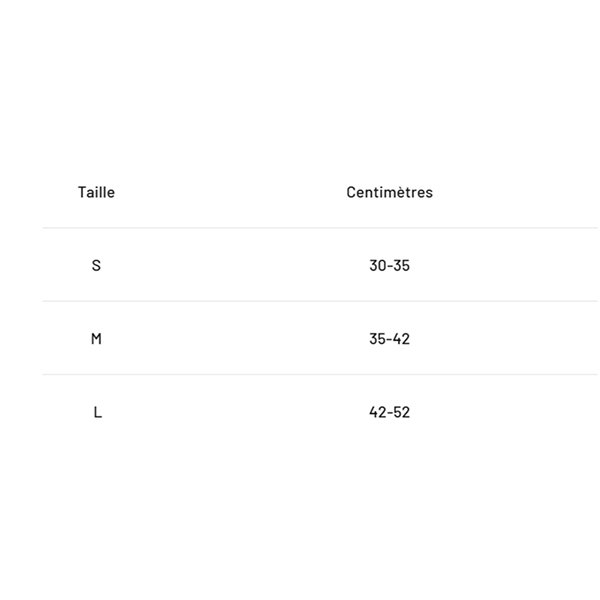Screen dimensions: 600x600
Task: Click the heading above the measurement ranges
Action: click(389, 192)
